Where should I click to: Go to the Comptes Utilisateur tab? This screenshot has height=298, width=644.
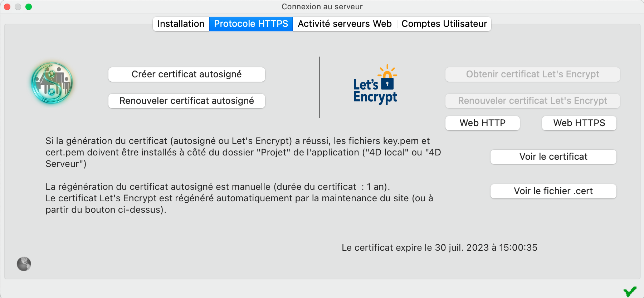coord(444,24)
